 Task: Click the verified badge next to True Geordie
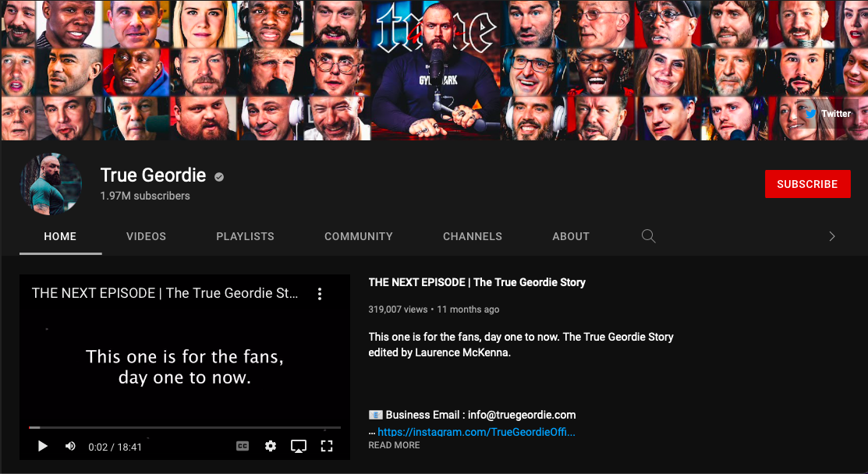pyautogui.click(x=219, y=177)
